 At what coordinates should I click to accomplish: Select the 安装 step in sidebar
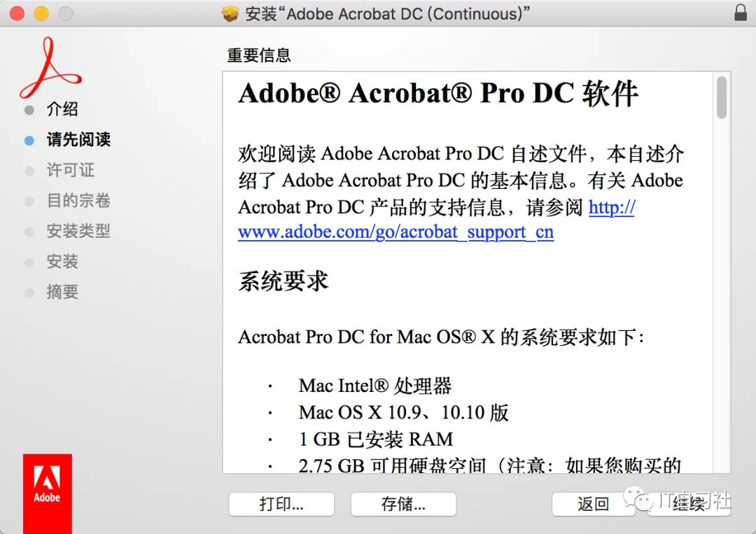click(x=62, y=262)
